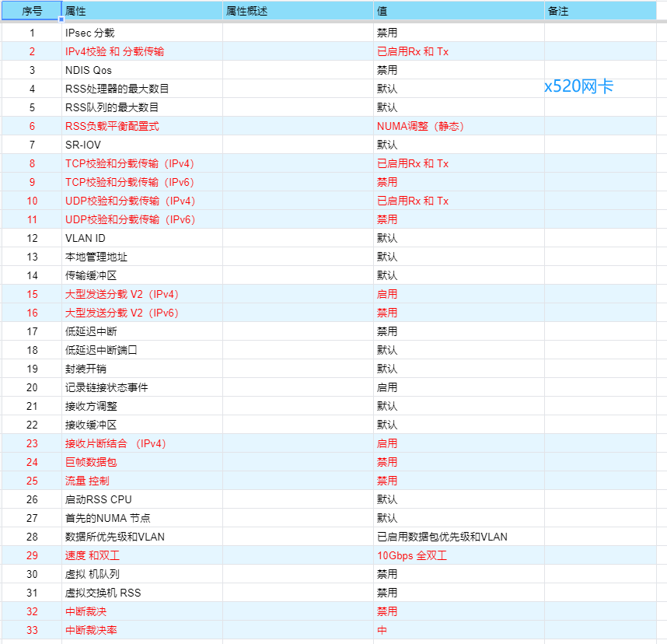Click the 封装开销 cell

tap(142, 369)
